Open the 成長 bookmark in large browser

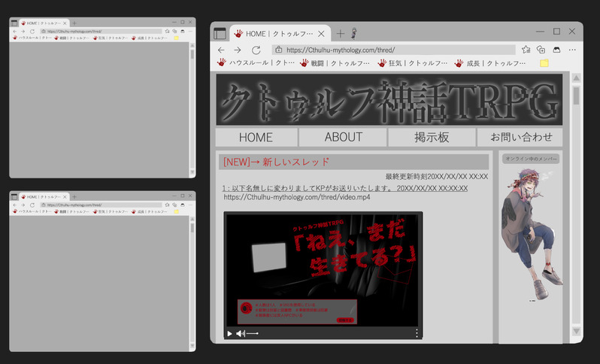[490, 63]
